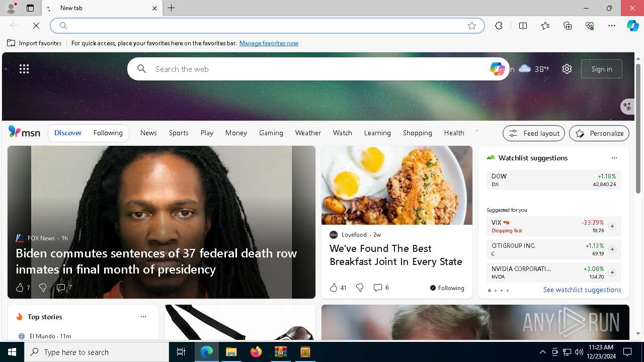Toggle Following for Lovefood
Viewport: 644px width, 362px height.
pyautogui.click(x=447, y=288)
